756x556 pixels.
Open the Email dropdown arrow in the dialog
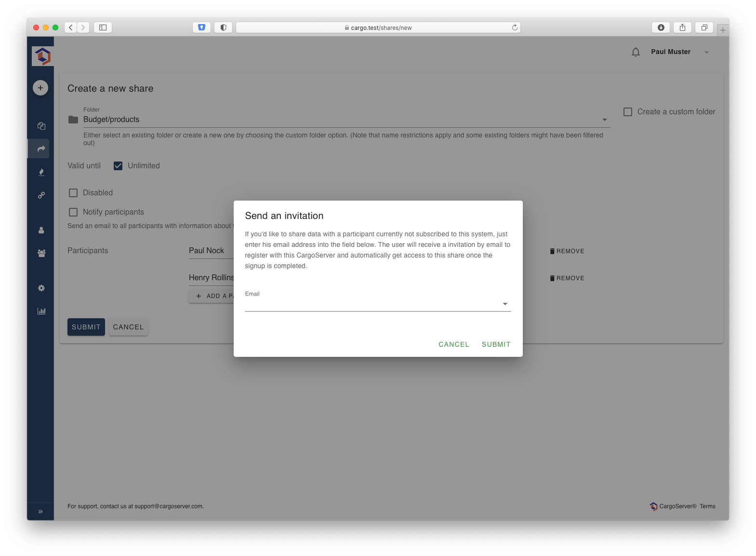505,304
